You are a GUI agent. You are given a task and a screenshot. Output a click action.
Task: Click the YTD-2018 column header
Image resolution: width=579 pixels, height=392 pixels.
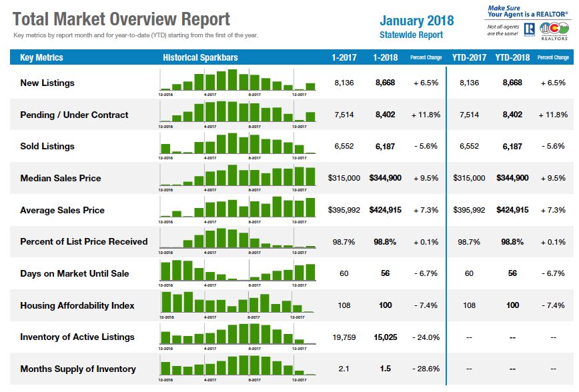coord(512,57)
